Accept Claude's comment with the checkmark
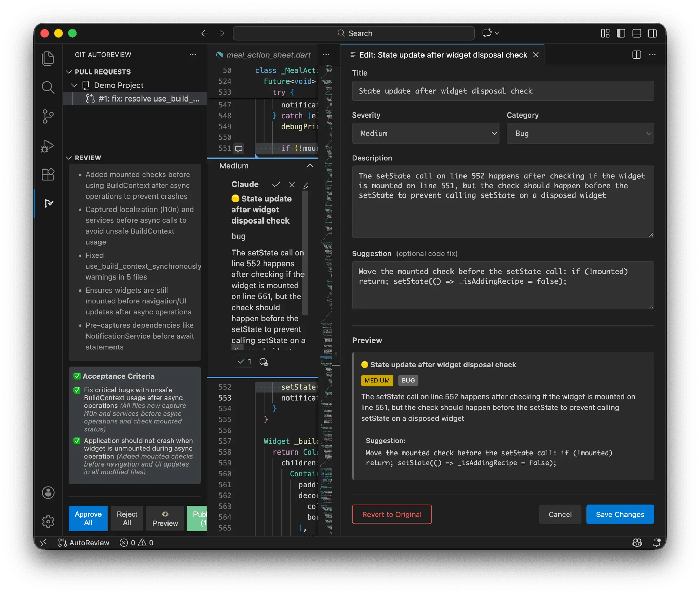 [x=276, y=185]
